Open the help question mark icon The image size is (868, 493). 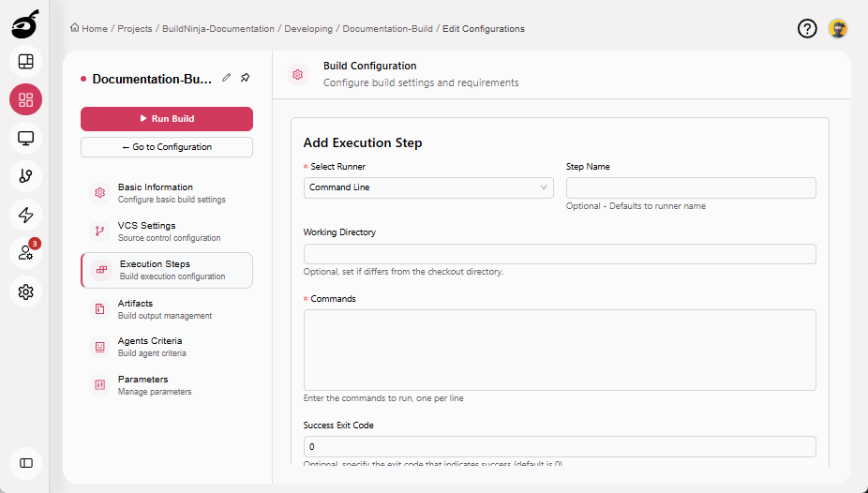(x=807, y=29)
